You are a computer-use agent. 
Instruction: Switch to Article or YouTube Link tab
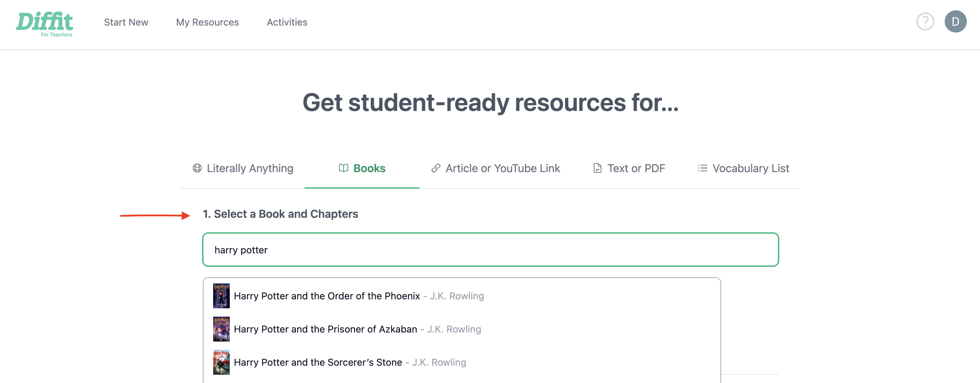point(495,168)
